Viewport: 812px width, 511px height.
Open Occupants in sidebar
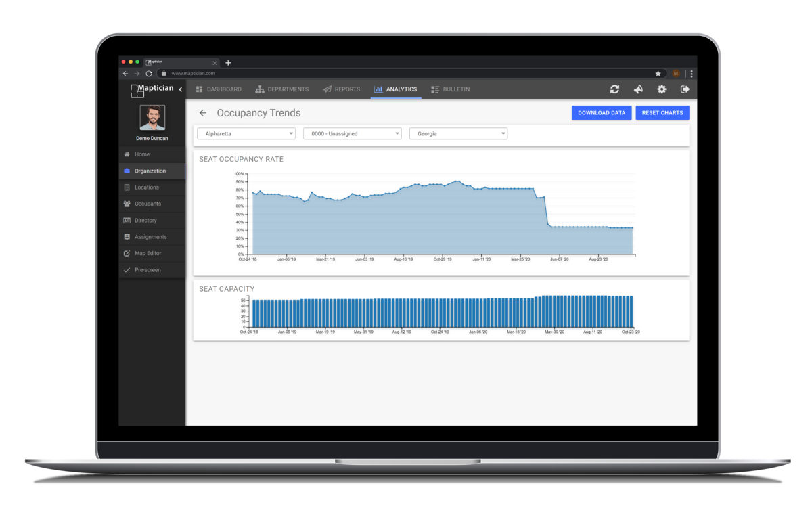pos(152,204)
